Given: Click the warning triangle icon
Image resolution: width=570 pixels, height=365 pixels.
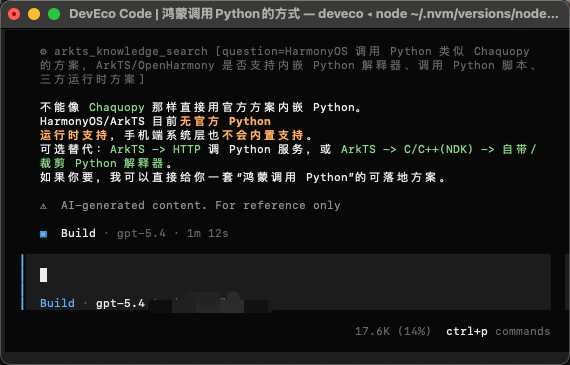Looking at the screenshot, I should [x=43, y=206].
